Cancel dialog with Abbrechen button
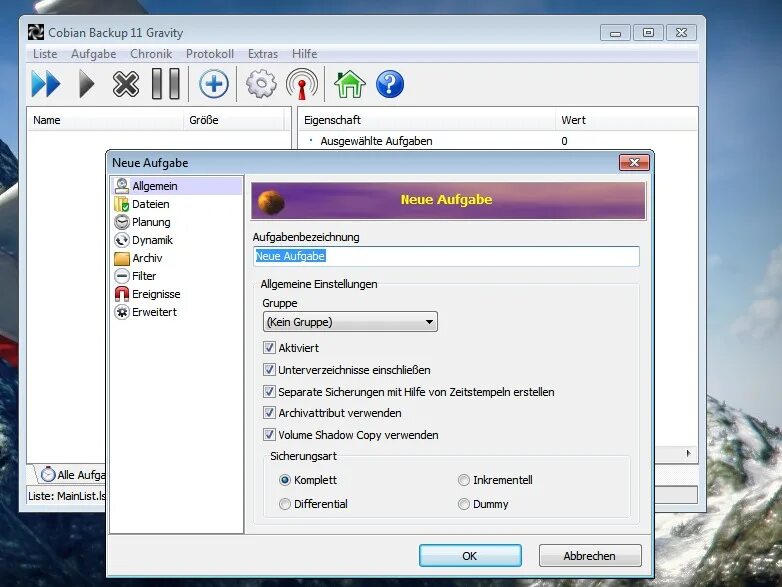The width and height of the screenshot is (782, 587). (x=590, y=556)
